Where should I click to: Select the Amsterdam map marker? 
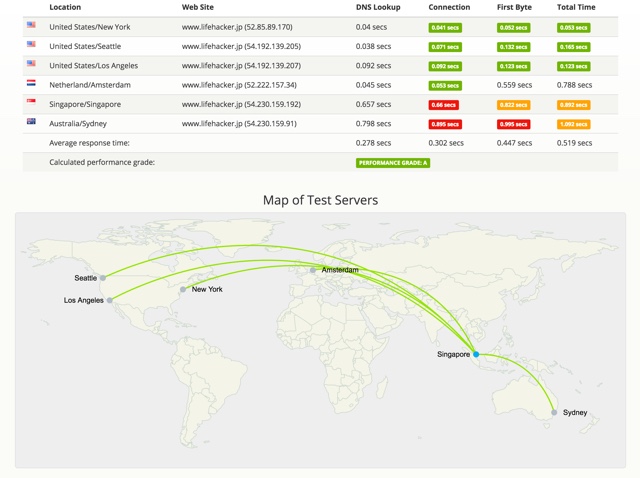pos(313,270)
